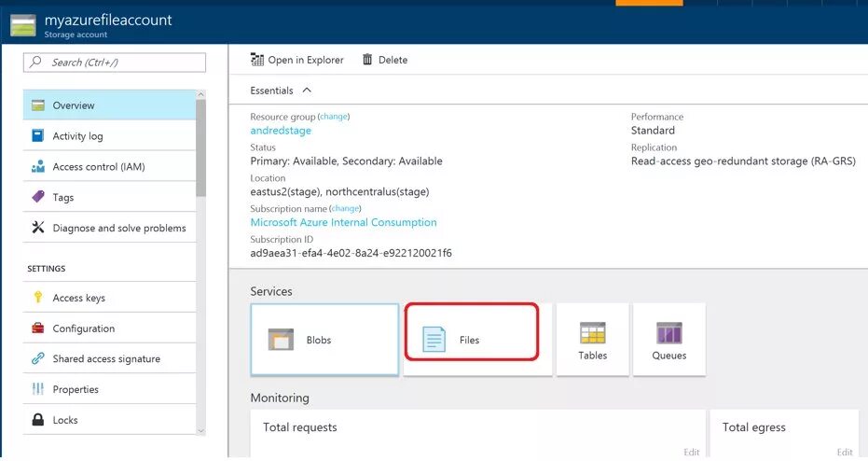Viewport: 868px width, 461px height.
Task: Click the Locks padlock icon
Action: 37,419
